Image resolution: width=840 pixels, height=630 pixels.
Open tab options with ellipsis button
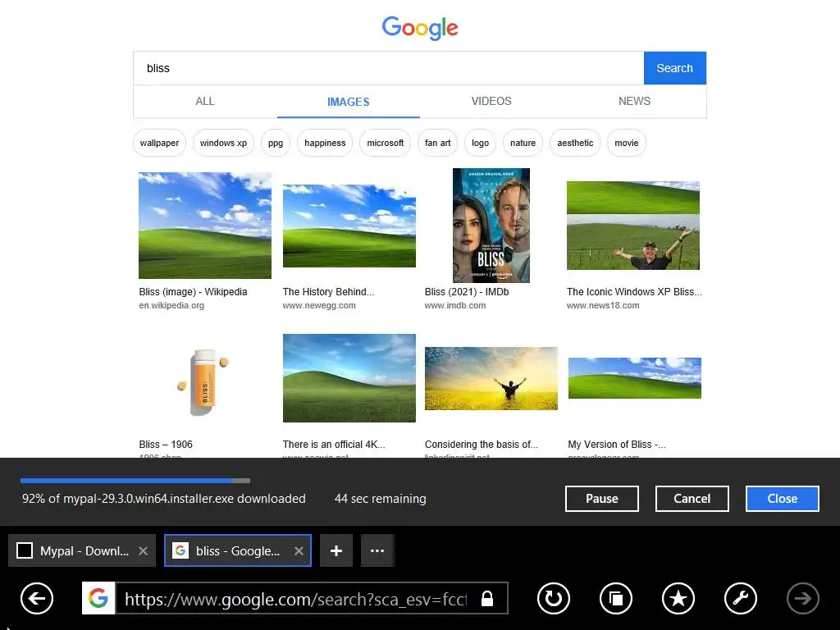pos(377,550)
